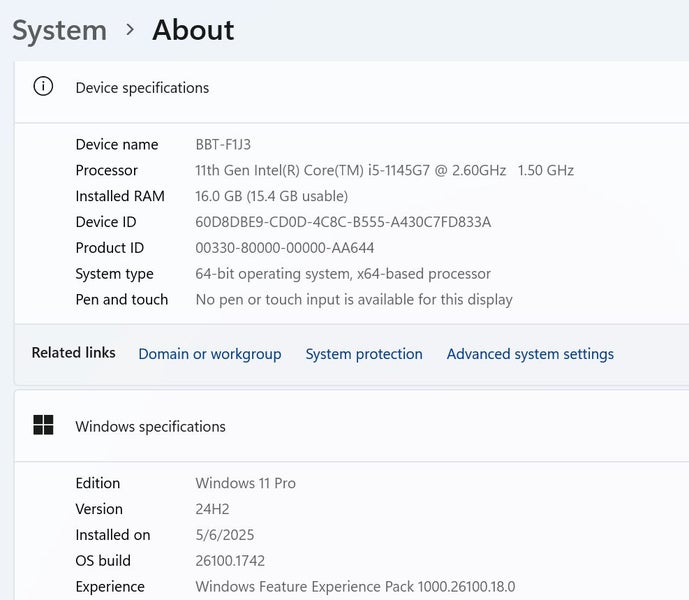Click the Experience label
689x600 pixels.
click(110, 587)
